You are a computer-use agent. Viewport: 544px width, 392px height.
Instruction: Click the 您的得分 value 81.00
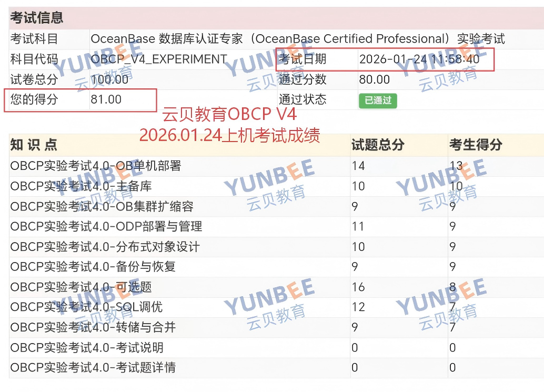[106, 99]
